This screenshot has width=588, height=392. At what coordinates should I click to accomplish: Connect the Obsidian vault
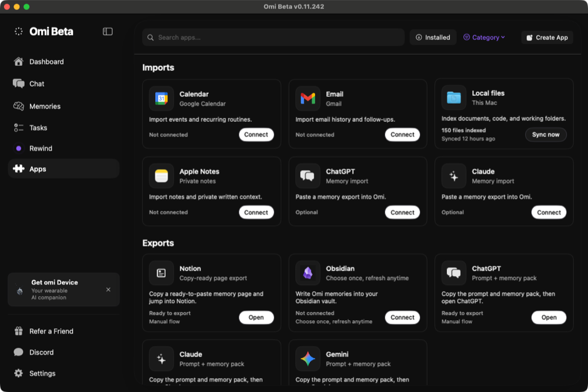[402, 317]
